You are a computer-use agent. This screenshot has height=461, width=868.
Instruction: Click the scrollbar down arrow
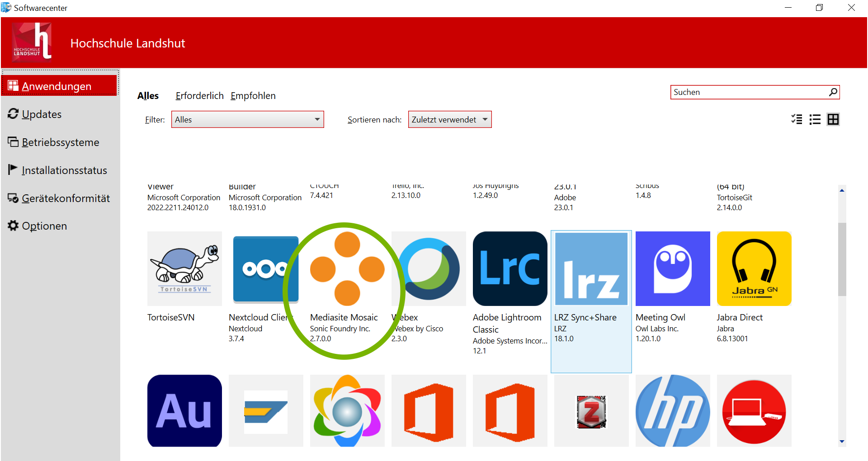[841, 442]
